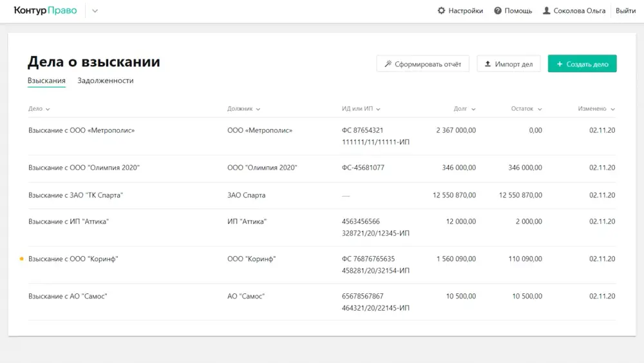
Task: Switch to the Задолженности tab
Action: click(106, 81)
